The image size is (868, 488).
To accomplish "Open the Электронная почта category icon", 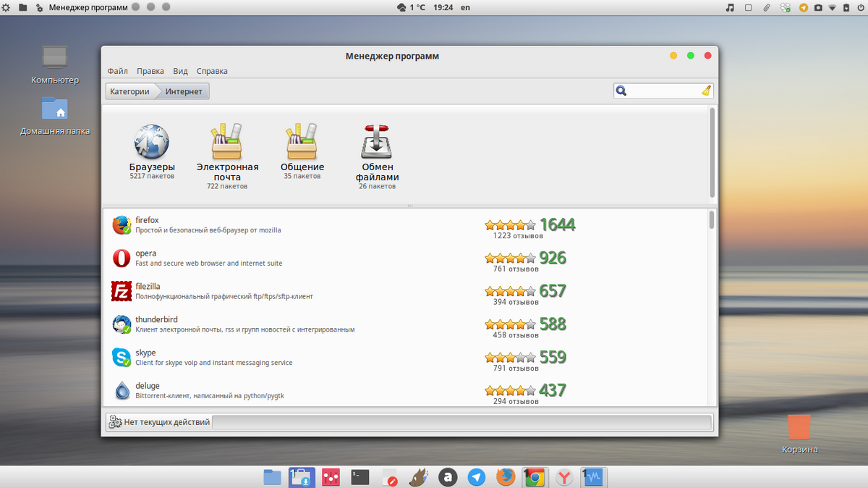I will coord(227,141).
